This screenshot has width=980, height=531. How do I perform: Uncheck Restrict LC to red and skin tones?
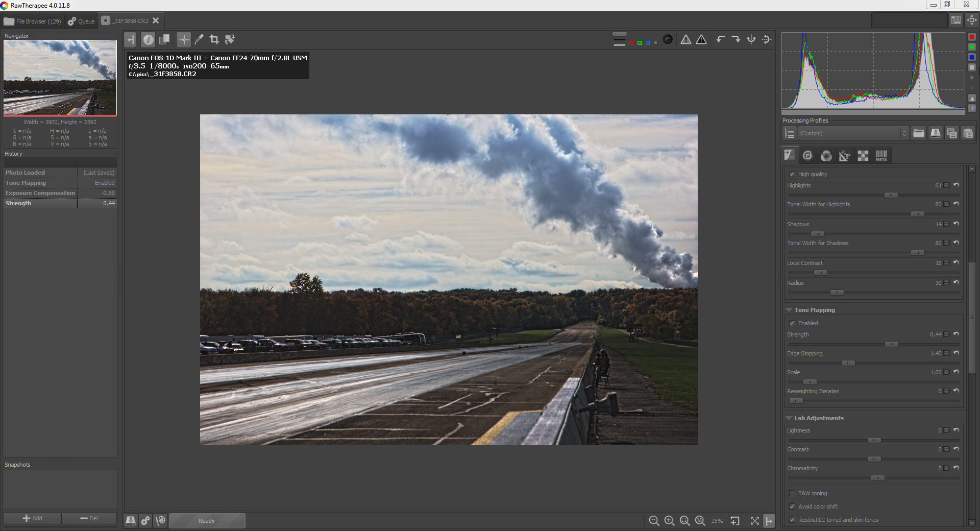coord(792,520)
